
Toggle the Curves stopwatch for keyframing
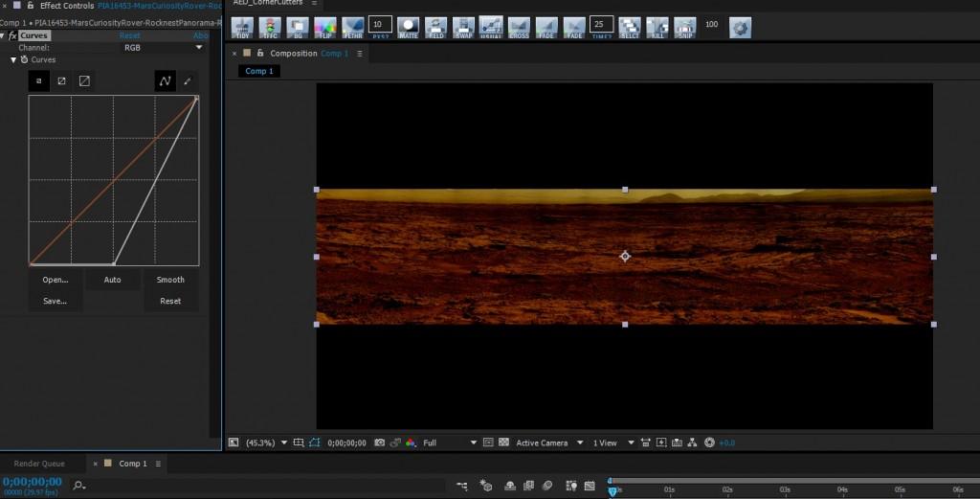click(x=24, y=59)
